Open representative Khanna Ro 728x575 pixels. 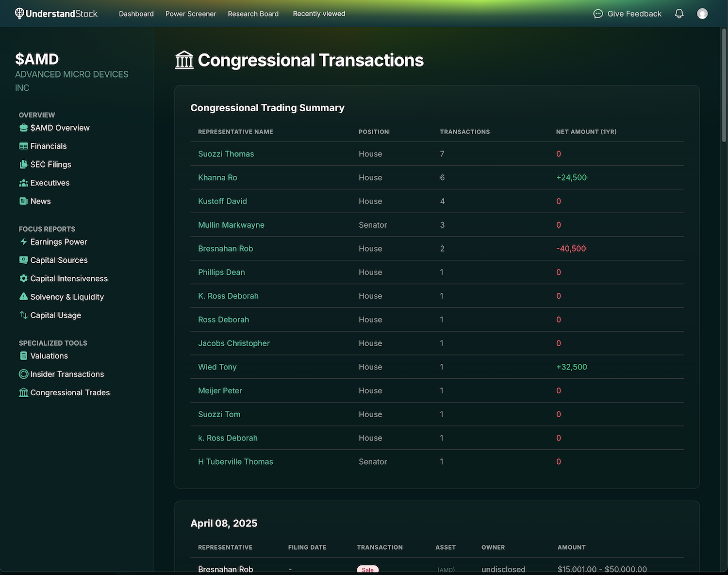pyautogui.click(x=217, y=178)
